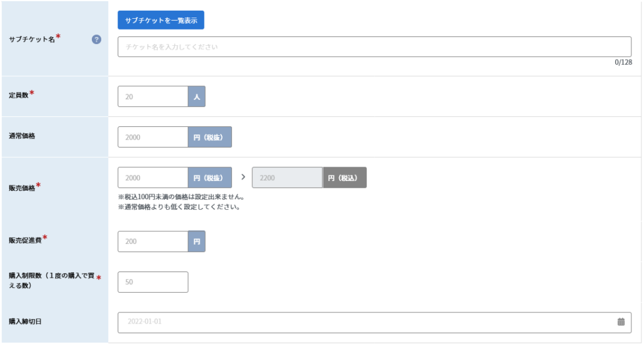The image size is (644, 345).
Task: Click the 販売価格 tax-excluded input
Action: (153, 178)
